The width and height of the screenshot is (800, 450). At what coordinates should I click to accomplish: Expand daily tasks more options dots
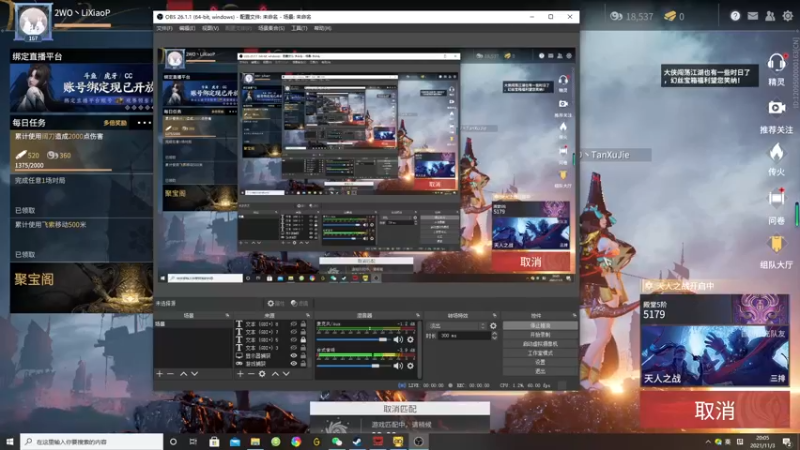tap(143, 123)
